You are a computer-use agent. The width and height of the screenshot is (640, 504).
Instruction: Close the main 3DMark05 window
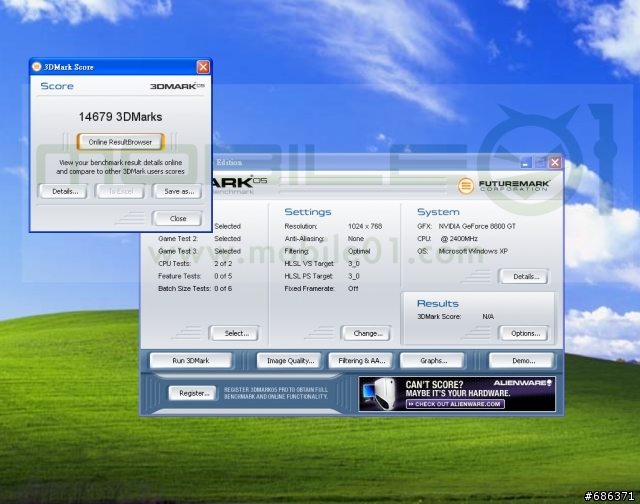555,162
